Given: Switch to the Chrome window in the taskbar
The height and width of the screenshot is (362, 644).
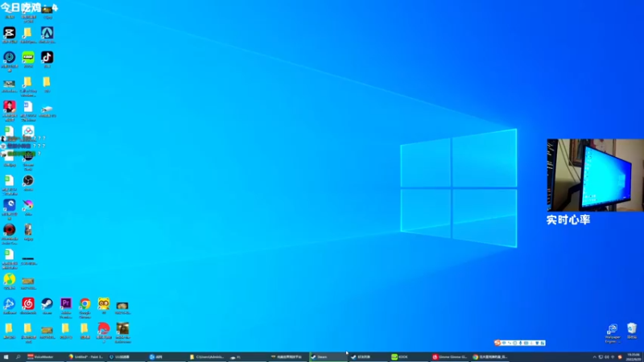Looking at the screenshot, I should tap(489, 357).
